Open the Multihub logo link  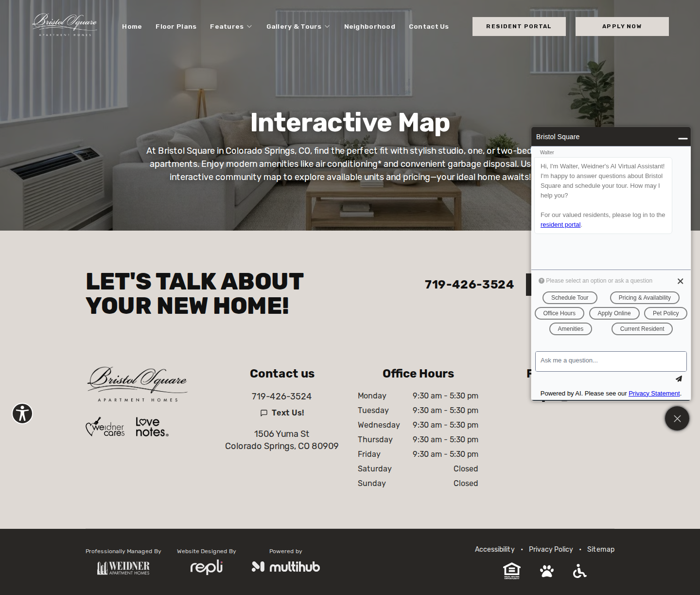coord(286,567)
